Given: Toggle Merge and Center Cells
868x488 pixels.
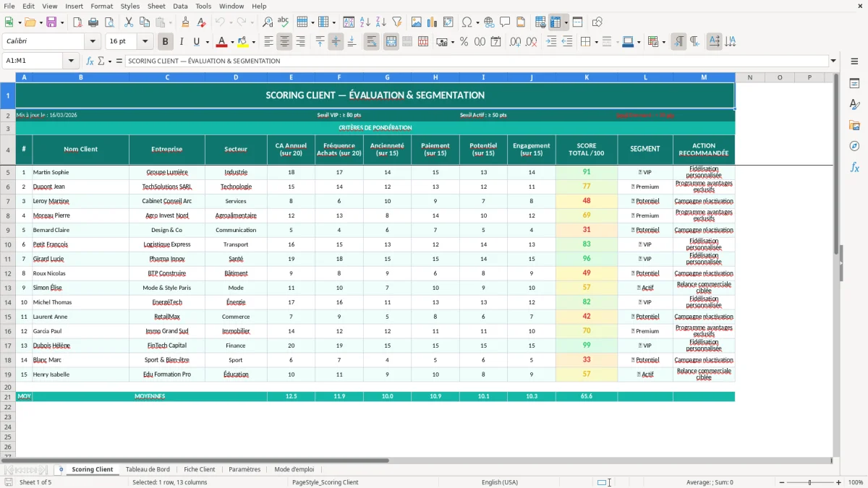Looking at the screenshot, I should [391, 42].
